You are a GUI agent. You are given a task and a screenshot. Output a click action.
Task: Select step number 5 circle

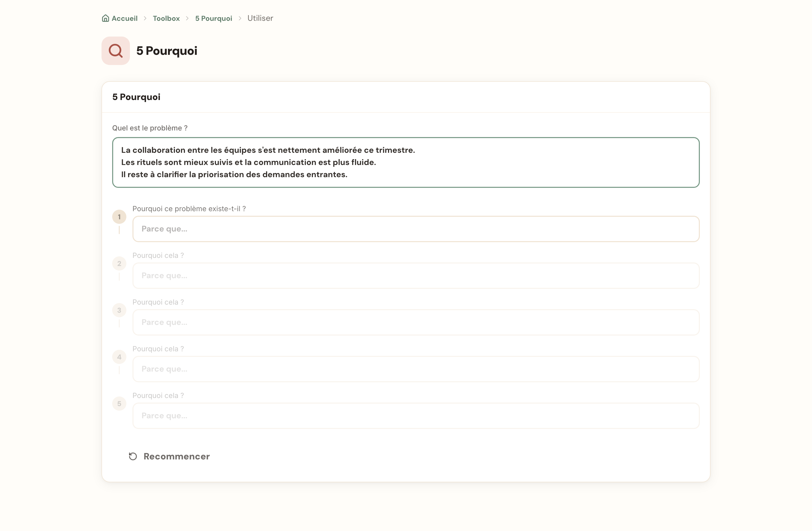point(120,404)
